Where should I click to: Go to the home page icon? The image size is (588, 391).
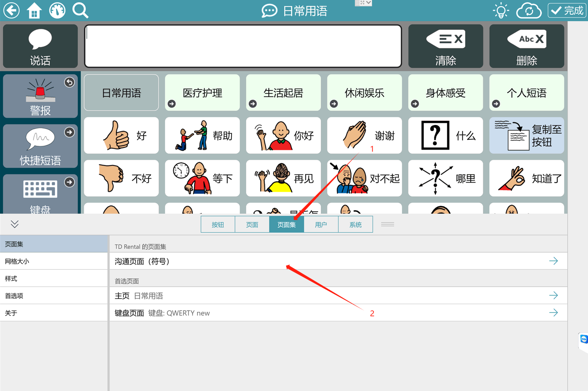tap(34, 11)
